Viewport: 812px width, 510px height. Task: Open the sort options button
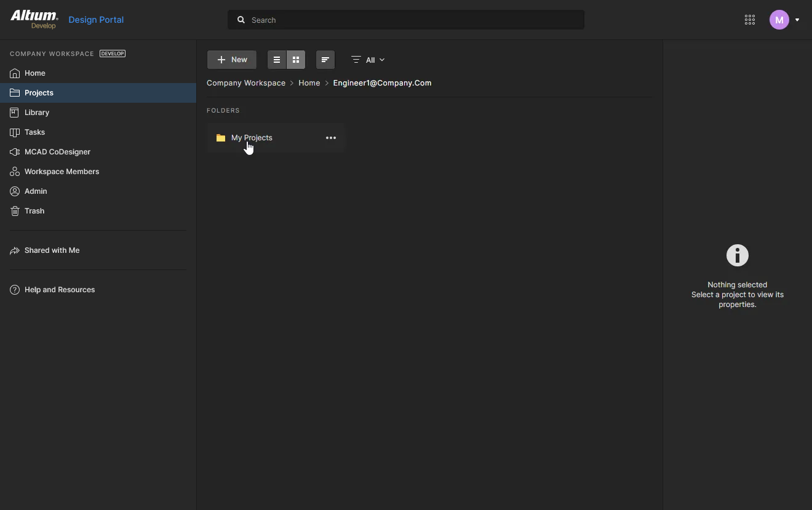coord(325,60)
